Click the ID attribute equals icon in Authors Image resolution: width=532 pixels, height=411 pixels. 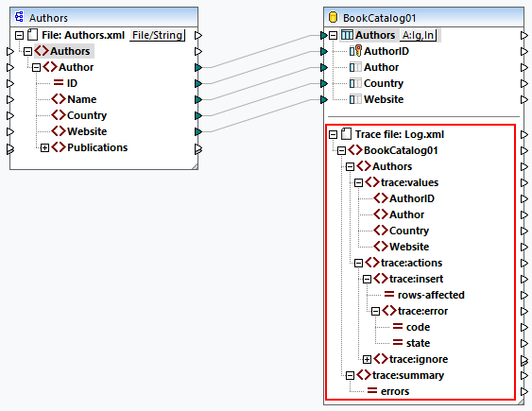[59, 83]
